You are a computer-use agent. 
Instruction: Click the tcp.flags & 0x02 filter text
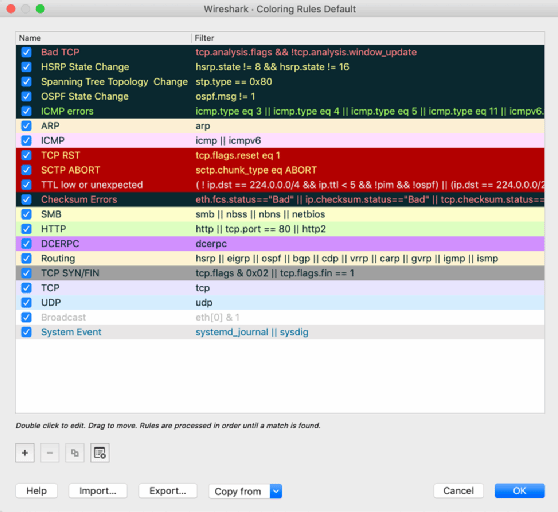coord(275,273)
